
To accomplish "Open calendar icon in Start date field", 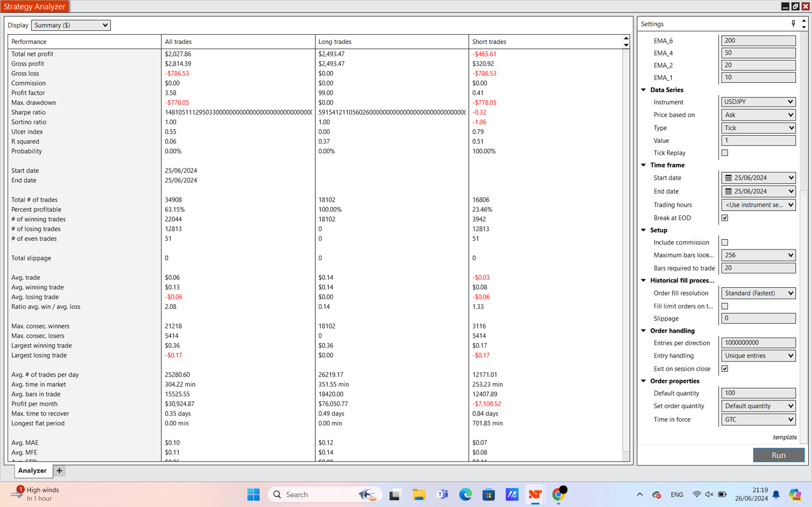I will click(x=729, y=178).
